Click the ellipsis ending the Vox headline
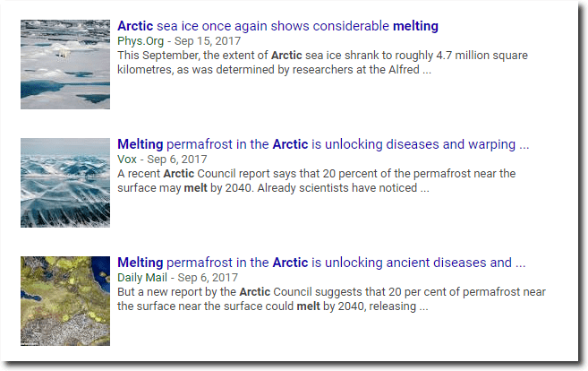The height and width of the screenshot is (371, 588). click(x=524, y=144)
